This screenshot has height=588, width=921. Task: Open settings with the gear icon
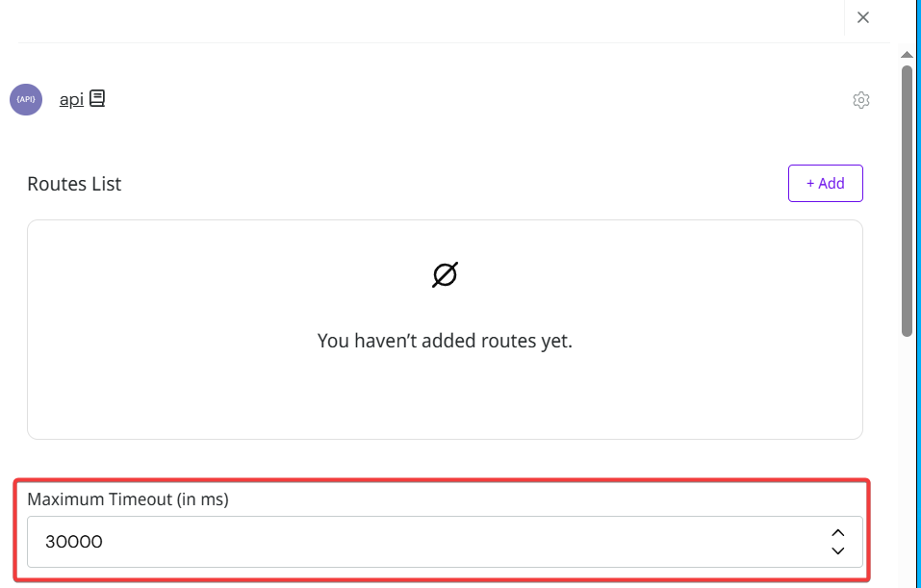[861, 100]
